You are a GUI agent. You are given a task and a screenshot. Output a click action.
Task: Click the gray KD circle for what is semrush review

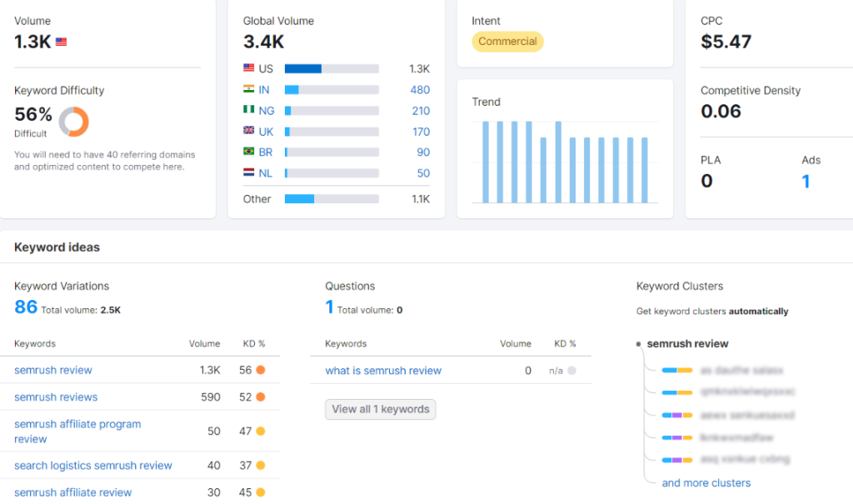(x=571, y=370)
